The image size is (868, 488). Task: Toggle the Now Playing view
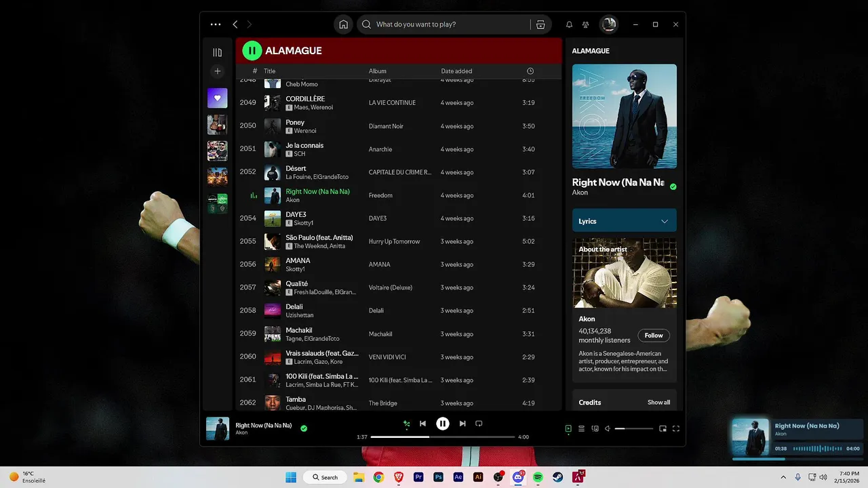tap(568, 428)
